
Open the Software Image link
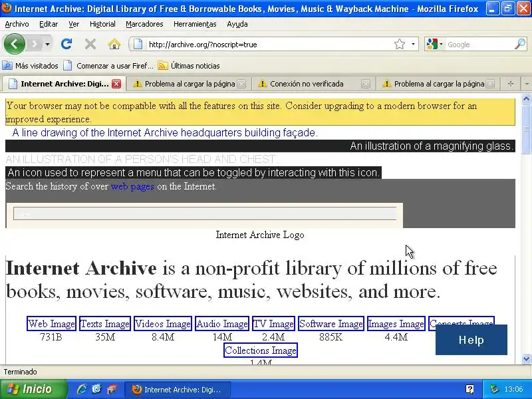point(331,324)
